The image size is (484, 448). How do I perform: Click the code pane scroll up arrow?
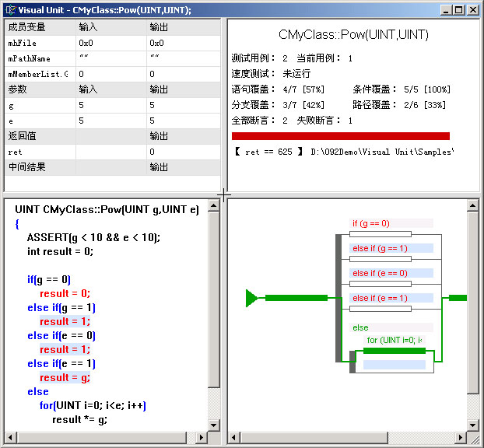click(214, 206)
